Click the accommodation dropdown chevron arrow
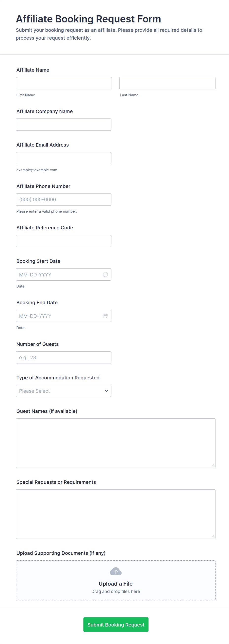229x644 pixels. (x=107, y=391)
